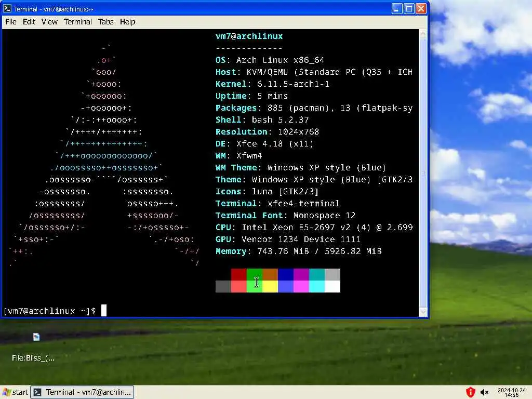
Task: Click the bright magenta color block
Action: click(301, 286)
